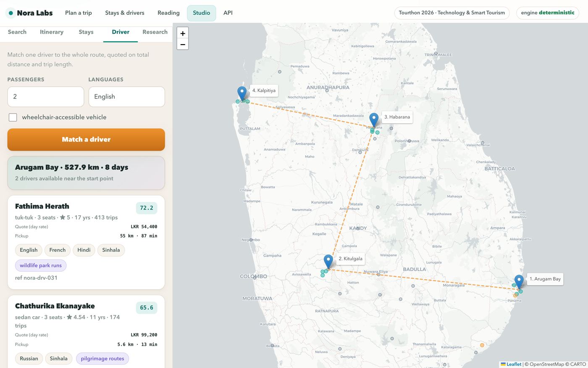Click the Russian language chip
588x368 pixels.
click(x=29, y=359)
